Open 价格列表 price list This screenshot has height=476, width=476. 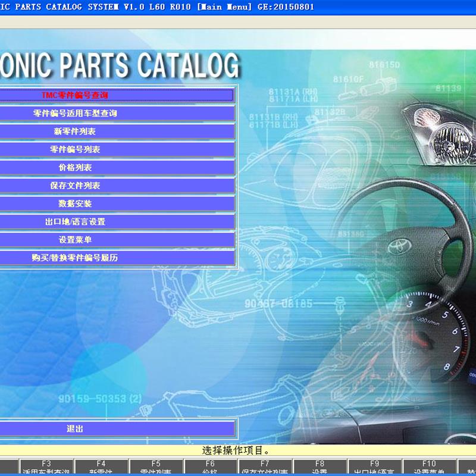point(117,168)
